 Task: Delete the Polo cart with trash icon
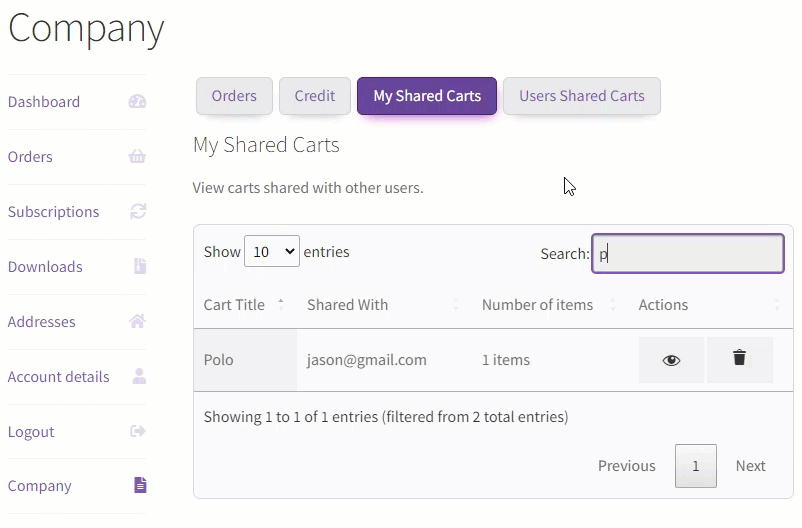point(740,360)
